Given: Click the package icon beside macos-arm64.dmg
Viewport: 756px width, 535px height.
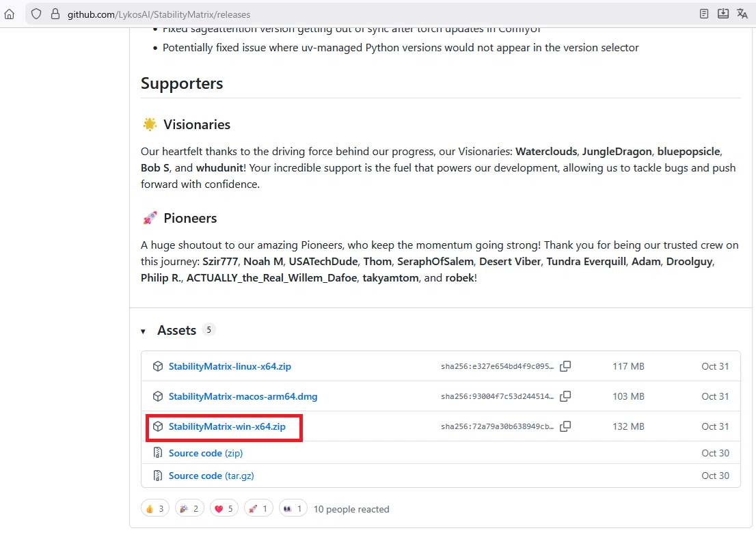Looking at the screenshot, I should pos(158,396).
